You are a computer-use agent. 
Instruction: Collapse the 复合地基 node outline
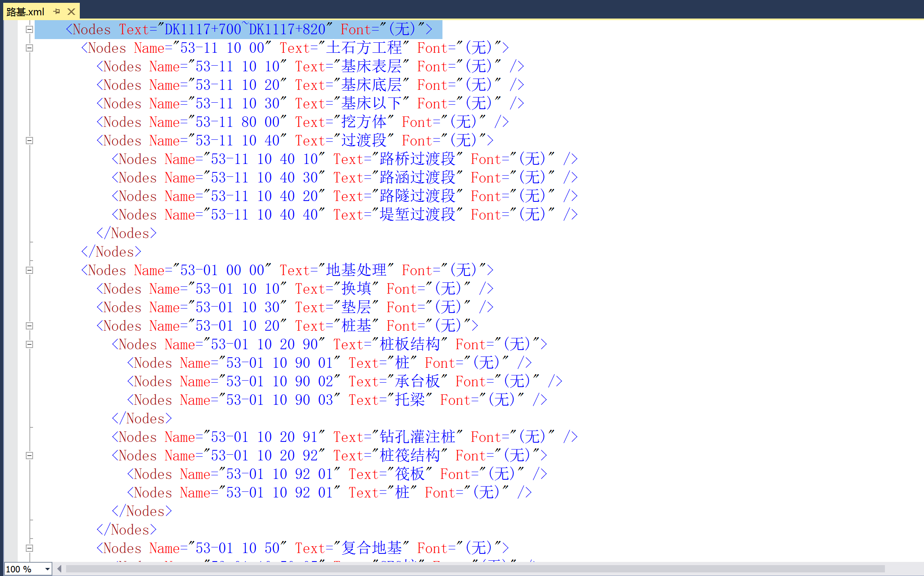pyautogui.click(x=29, y=548)
